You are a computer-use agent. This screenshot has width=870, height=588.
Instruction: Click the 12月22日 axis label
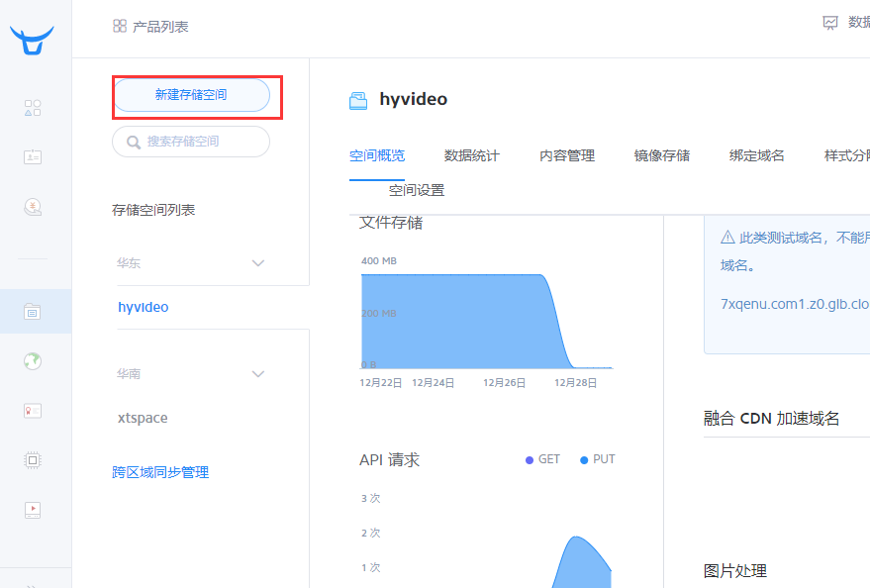click(x=381, y=383)
